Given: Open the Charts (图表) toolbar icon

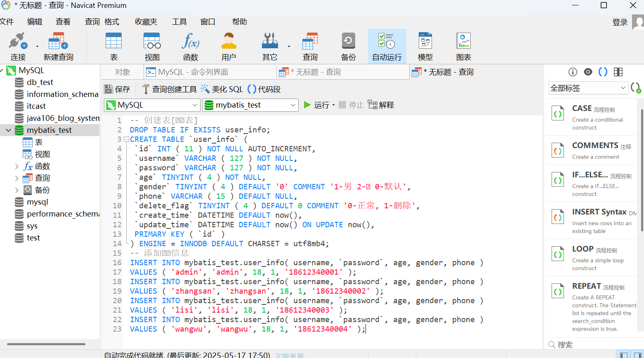Looking at the screenshot, I should (x=463, y=47).
